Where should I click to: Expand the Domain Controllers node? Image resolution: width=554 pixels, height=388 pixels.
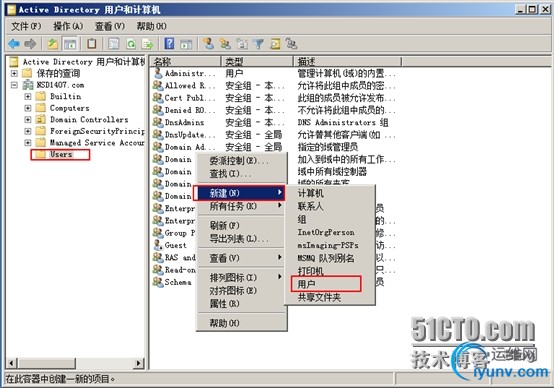28,120
